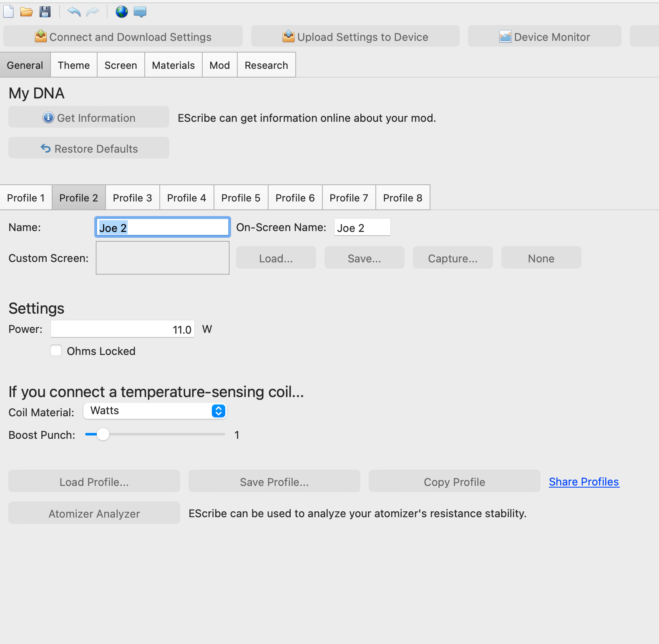Open Device Monitor
The image size is (659, 644).
point(545,37)
